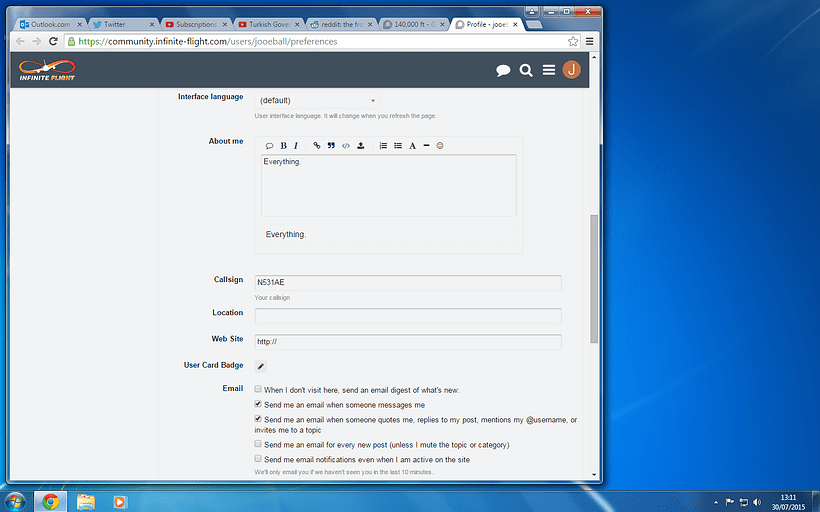This screenshot has height=512, width=820.
Task: Insert horizontal rule in editor toolbar
Action: (x=426, y=145)
